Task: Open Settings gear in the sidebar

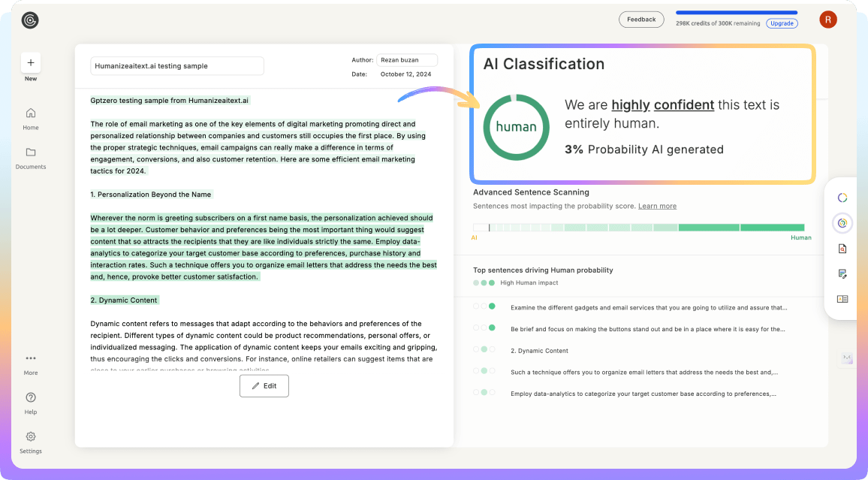Action: point(31,443)
